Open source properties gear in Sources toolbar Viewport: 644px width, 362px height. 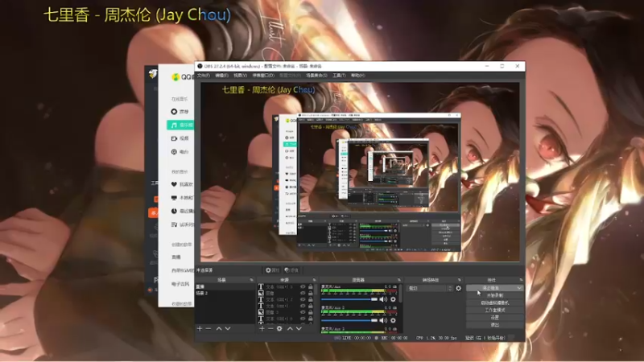coord(279,328)
